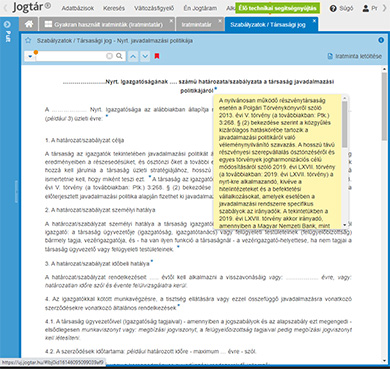Click Iratminta letöltése download link
This screenshot has height=369, width=390.
[x=355, y=56]
